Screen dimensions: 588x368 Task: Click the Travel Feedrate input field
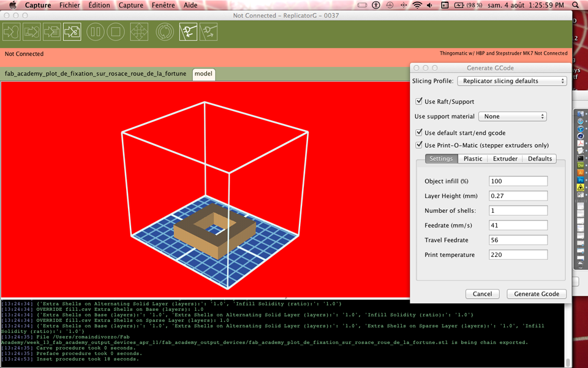(518, 240)
